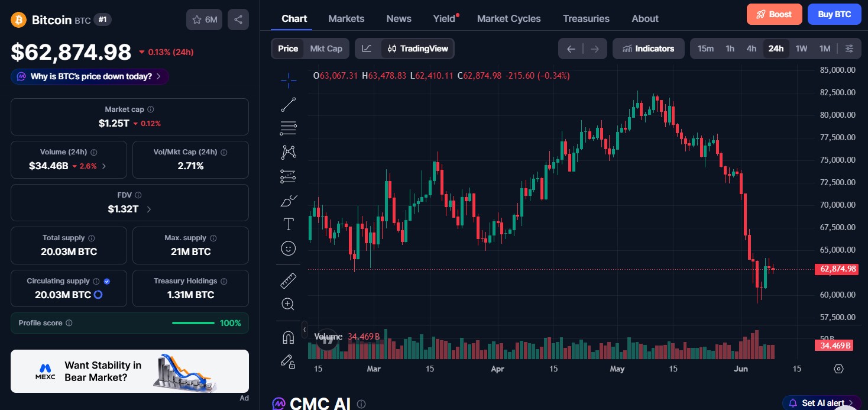Expand Volume (24h) details chevron
Image resolution: width=868 pixels, height=410 pixels.
point(104,166)
